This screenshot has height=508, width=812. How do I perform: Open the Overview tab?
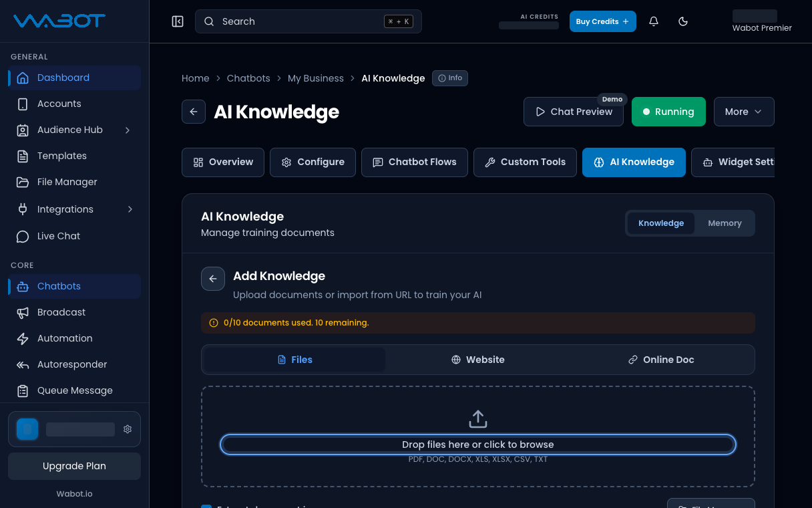tap(223, 162)
